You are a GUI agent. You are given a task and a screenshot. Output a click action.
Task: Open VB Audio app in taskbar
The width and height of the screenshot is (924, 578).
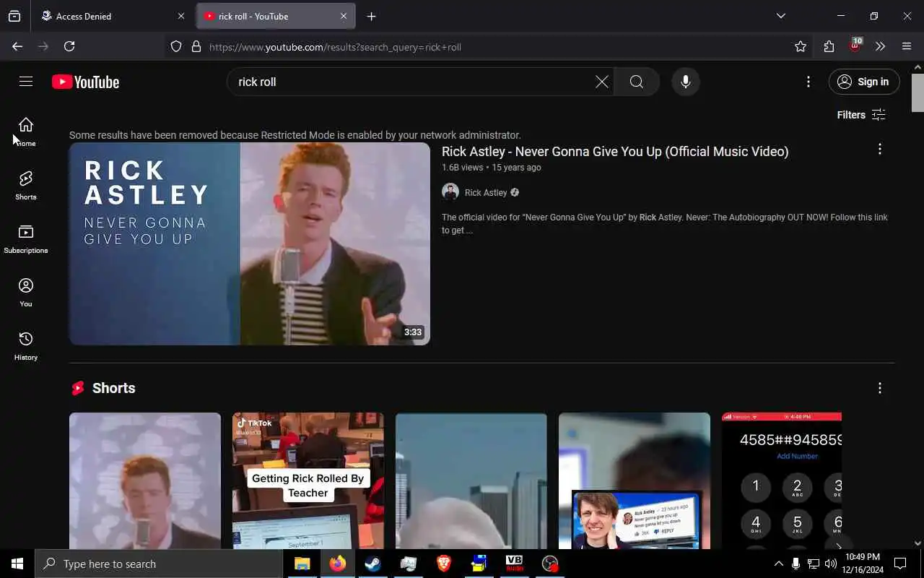click(514, 564)
